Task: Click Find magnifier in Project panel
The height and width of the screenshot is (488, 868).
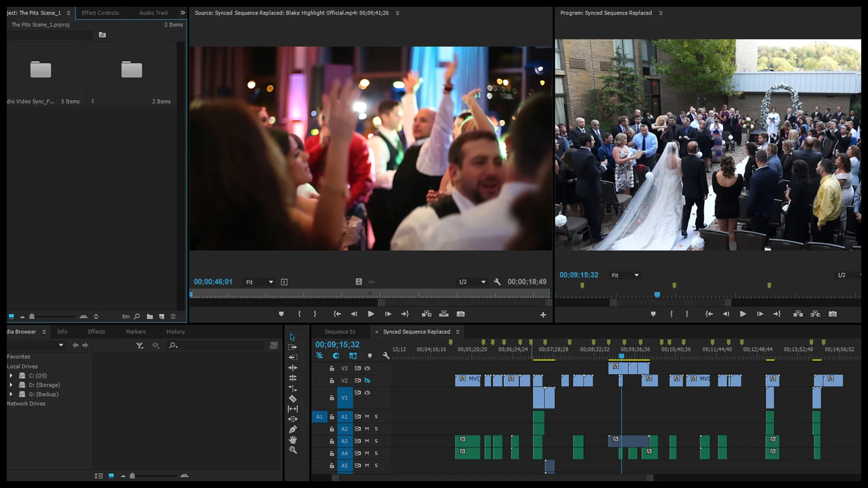Action: (137, 316)
